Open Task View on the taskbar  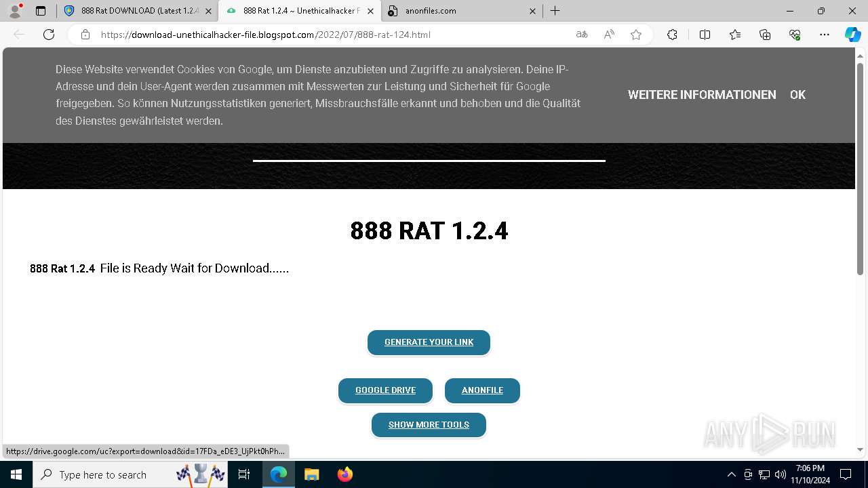(245, 474)
